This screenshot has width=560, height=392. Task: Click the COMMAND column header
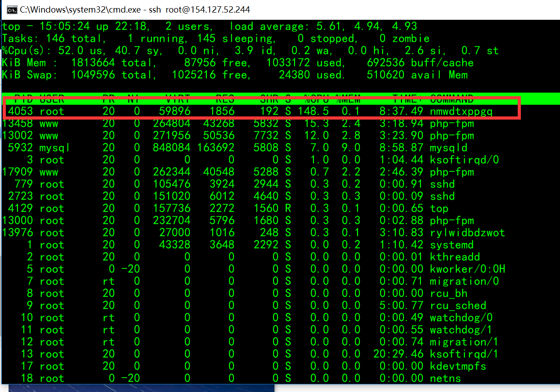point(452,99)
